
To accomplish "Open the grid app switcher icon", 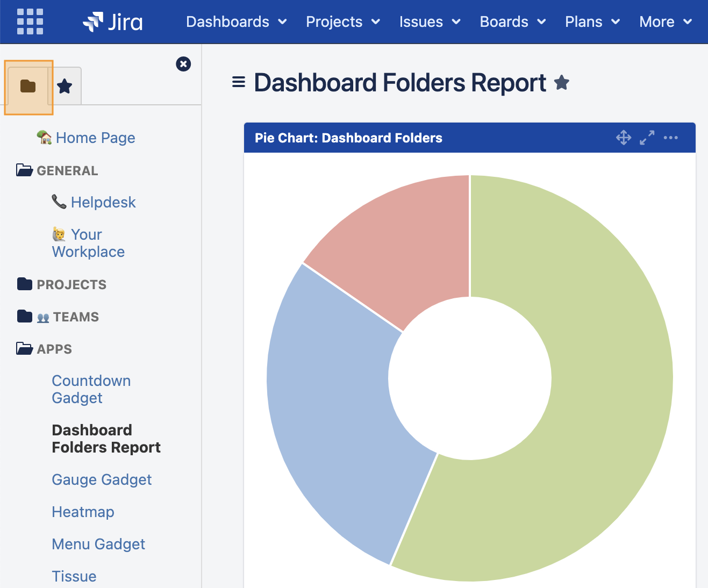I will pos(30,21).
